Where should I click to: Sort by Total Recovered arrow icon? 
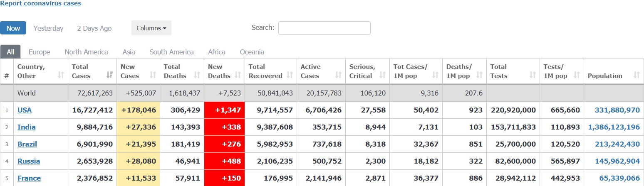pos(290,75)
